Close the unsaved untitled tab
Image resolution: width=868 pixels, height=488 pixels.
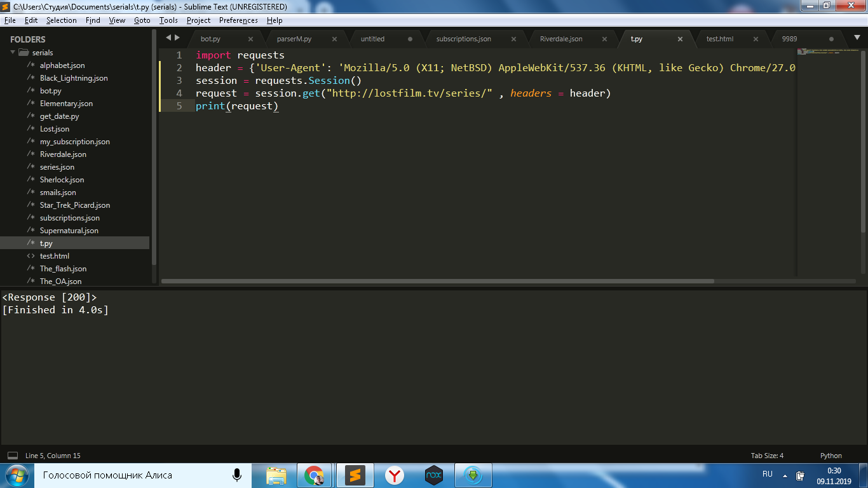click(410, 39)
